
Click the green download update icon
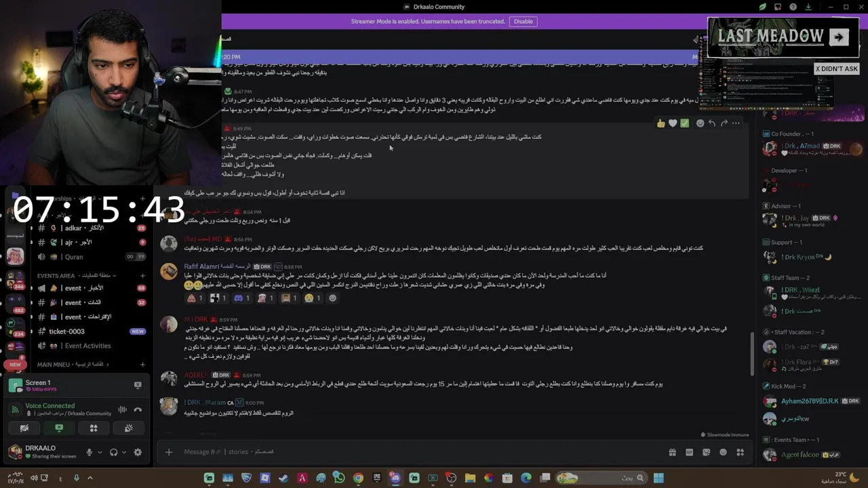[x=808, y=7]
